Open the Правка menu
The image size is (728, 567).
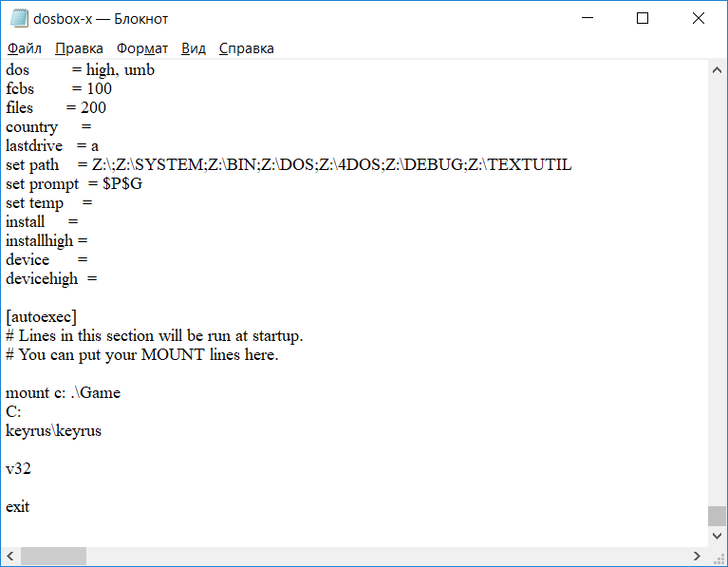79,48
